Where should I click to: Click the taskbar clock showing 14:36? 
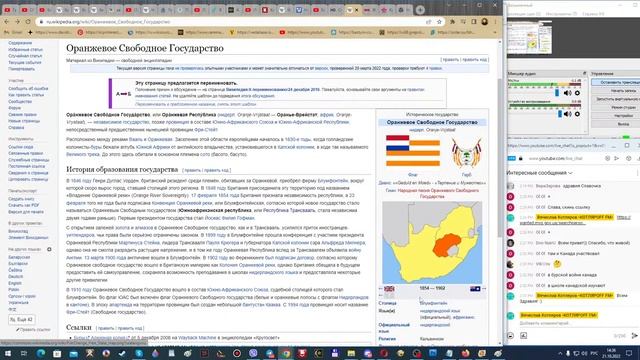[x=611, y=353]
